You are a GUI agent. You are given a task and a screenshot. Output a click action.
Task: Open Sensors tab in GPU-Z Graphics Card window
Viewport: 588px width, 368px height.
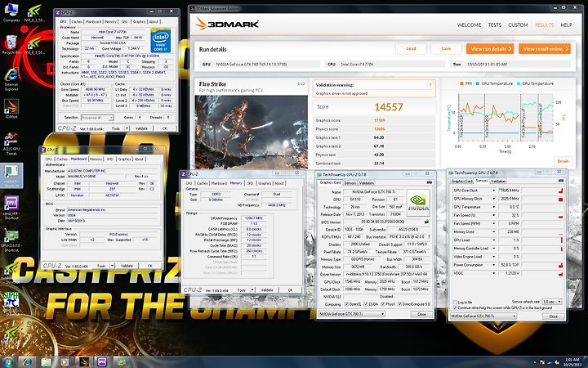coord(350,183)
